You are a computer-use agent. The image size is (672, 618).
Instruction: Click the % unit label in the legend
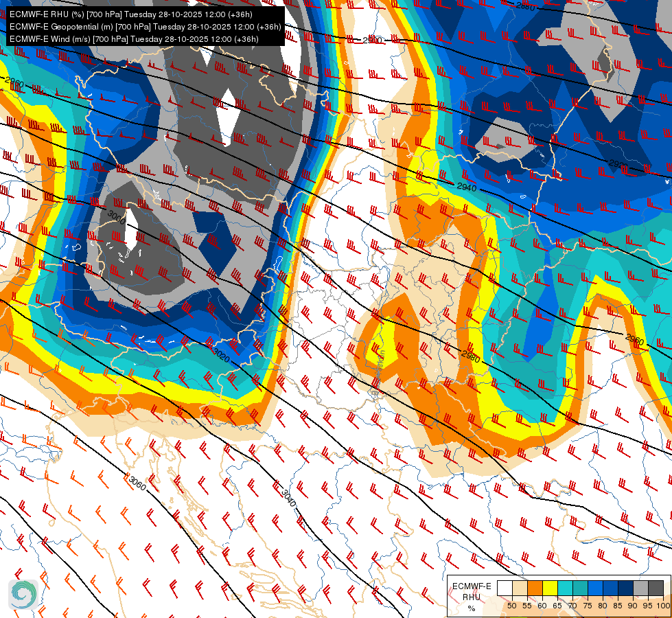[x=472, y=608]
